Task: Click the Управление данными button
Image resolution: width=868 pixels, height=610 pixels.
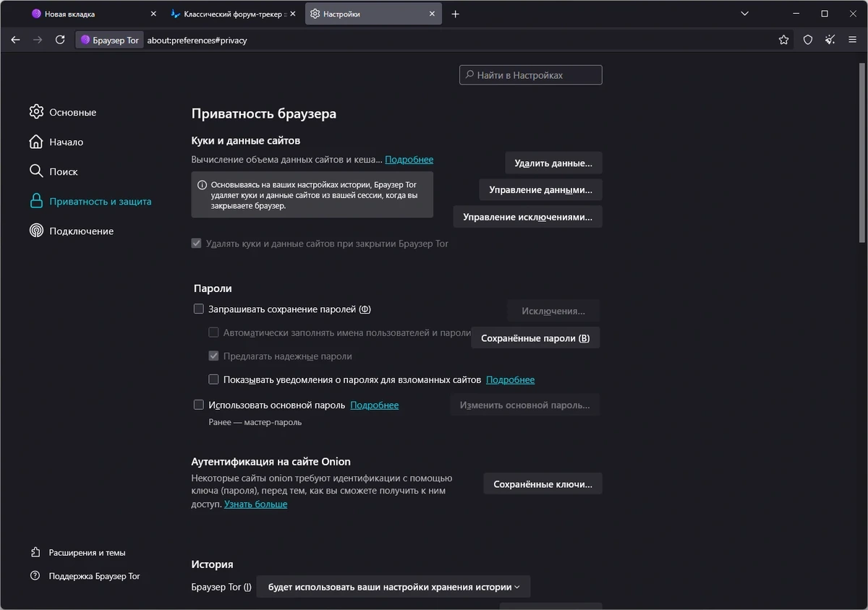Action: (x=540, y=190)
